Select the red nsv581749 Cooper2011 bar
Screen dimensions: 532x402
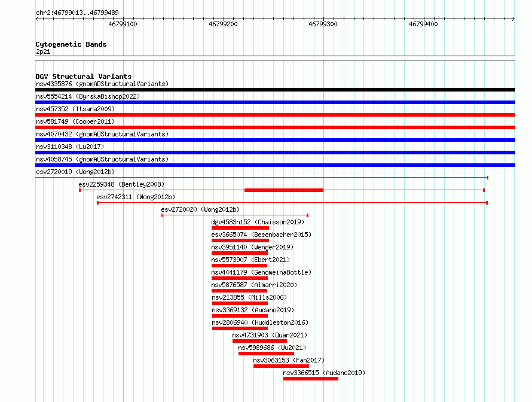click(x=275, y=127)
